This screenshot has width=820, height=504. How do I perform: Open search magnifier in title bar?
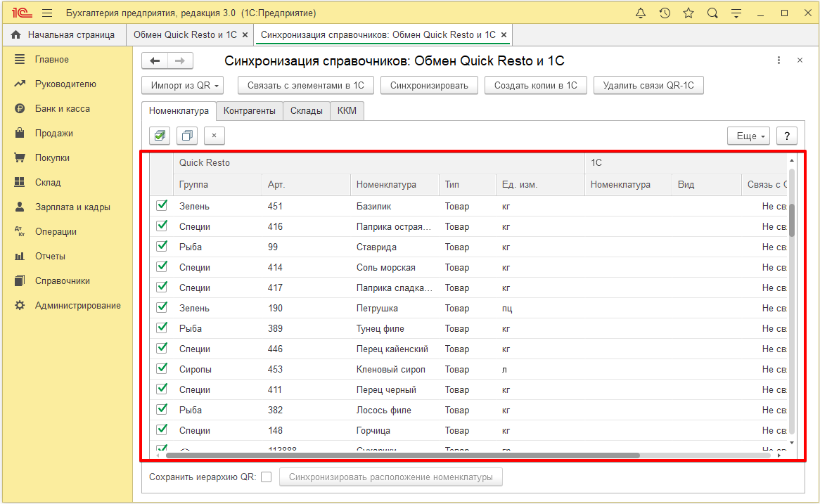tap(712, 13)
